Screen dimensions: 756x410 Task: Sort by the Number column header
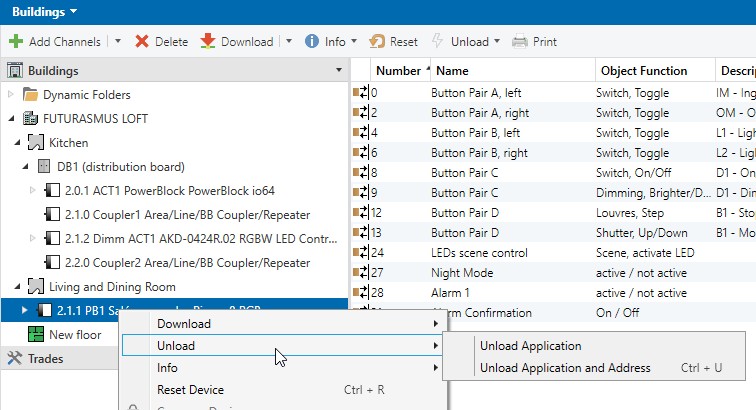click(398, 71)
